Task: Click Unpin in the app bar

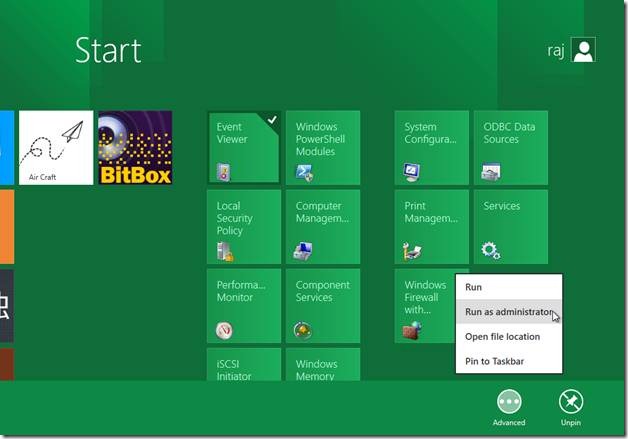Action: pos(571,402)
